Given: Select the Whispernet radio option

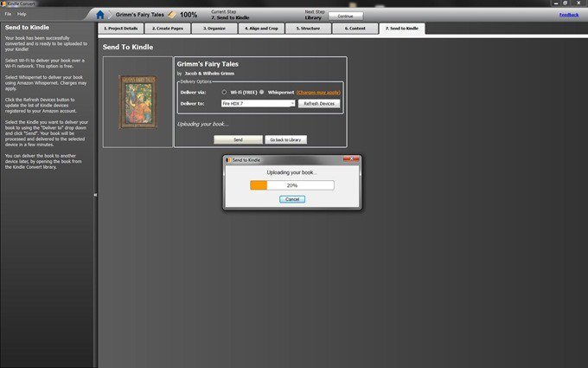Looking at the screenshot, I should coord(262,92).
